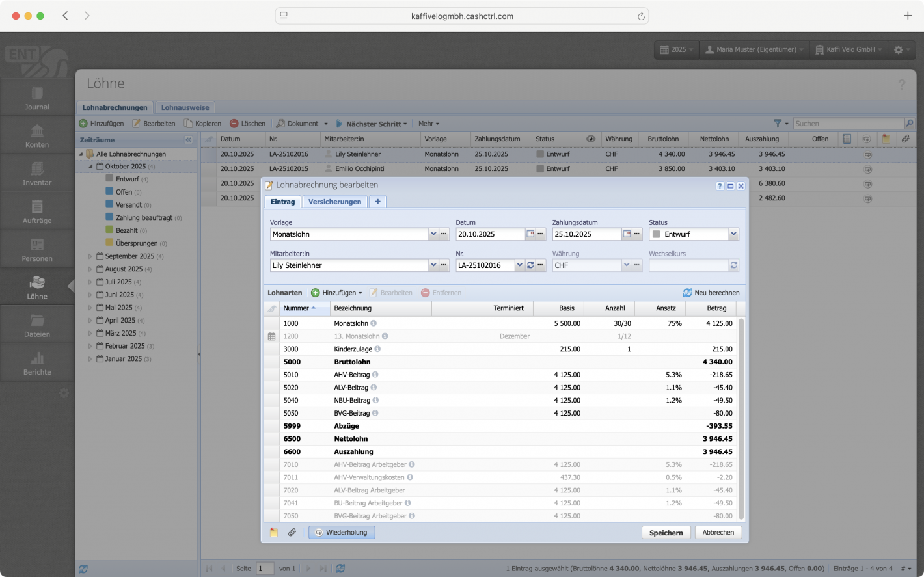Click the recurrence icon on Lily Steinlehner's row
The height and width of the screenshot is (577, 924).
869,154
